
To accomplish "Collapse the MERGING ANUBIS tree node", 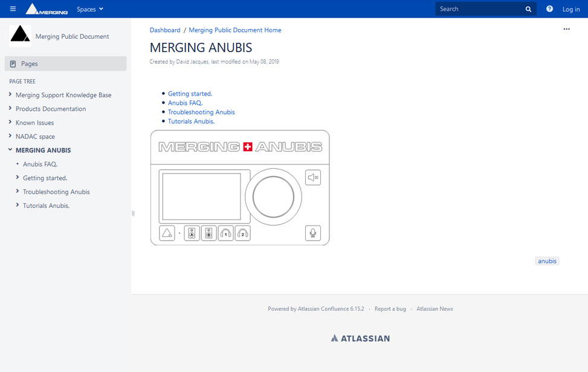I will pos(10,150).
